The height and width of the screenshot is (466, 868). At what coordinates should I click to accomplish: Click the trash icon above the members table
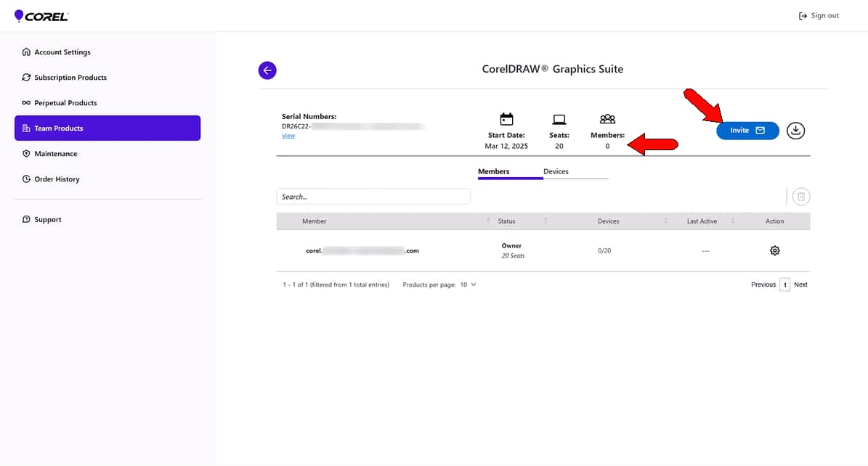[x=800, y=196]
